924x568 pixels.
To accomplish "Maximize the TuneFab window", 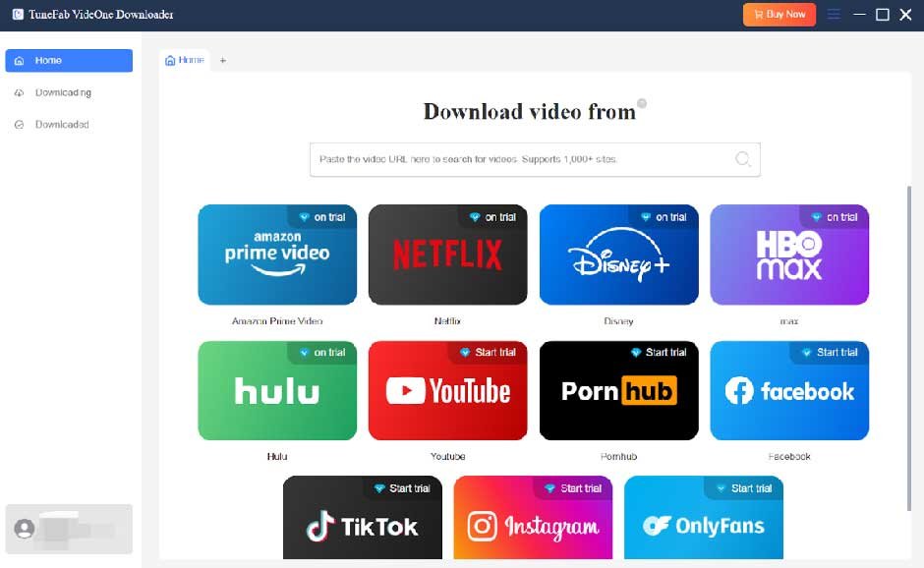I will 882,14.
